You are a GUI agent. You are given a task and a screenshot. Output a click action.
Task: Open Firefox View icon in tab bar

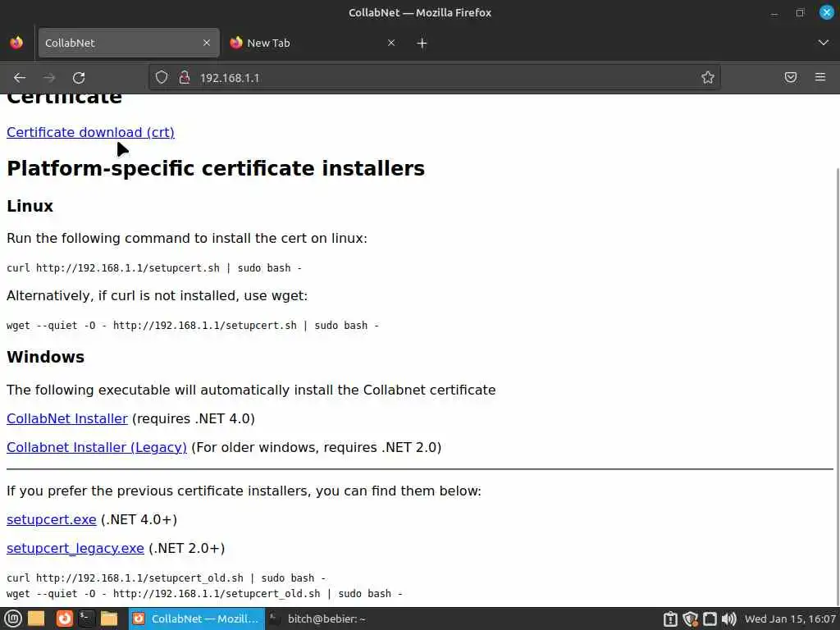16,43
